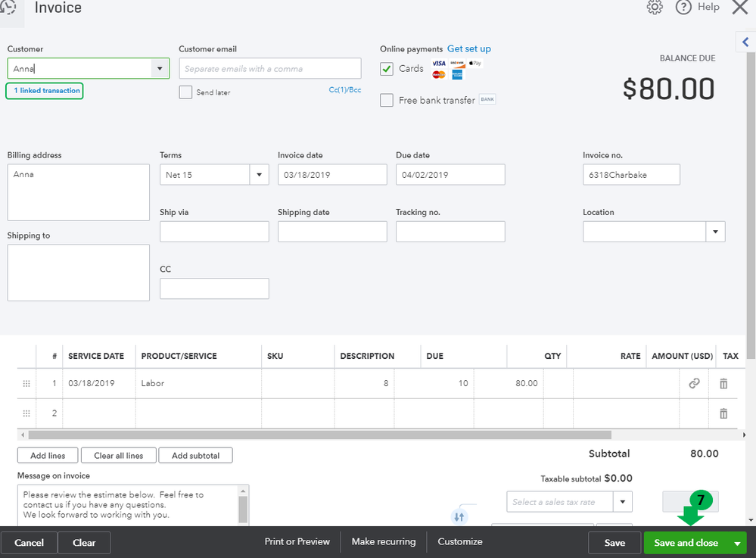Click the CC field
756x558 pixels.
(x=215, y=288)
